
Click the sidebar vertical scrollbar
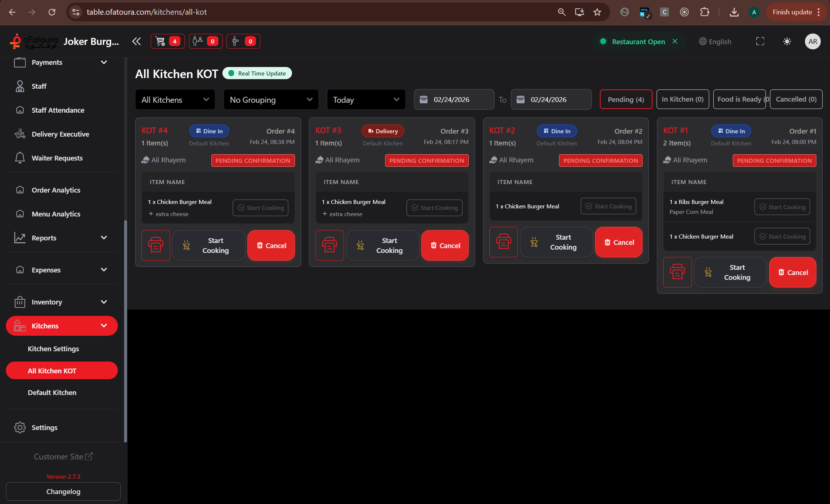126,331
